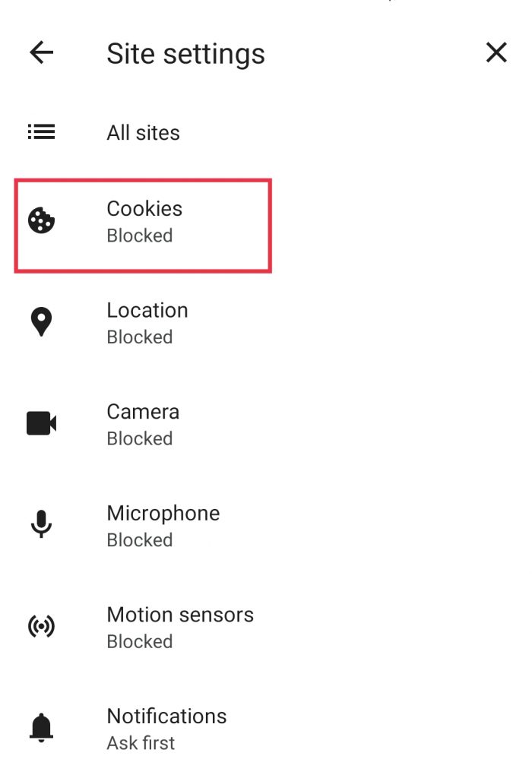The width and height of the screenshot is (532, 778).
Task: Close Site settings with the X
Action: click(496, 52)
